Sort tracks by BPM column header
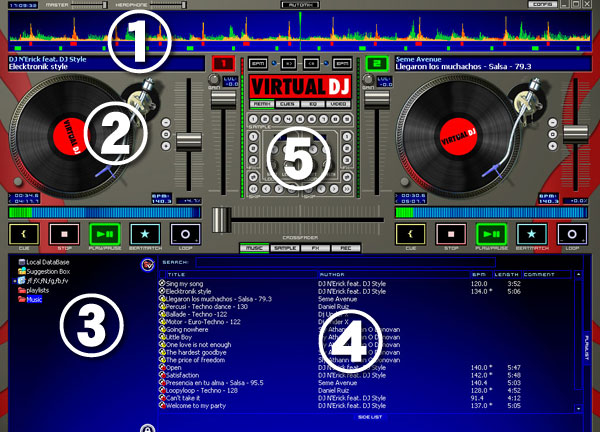Screen dimensions: 600x432 point(481,274)
